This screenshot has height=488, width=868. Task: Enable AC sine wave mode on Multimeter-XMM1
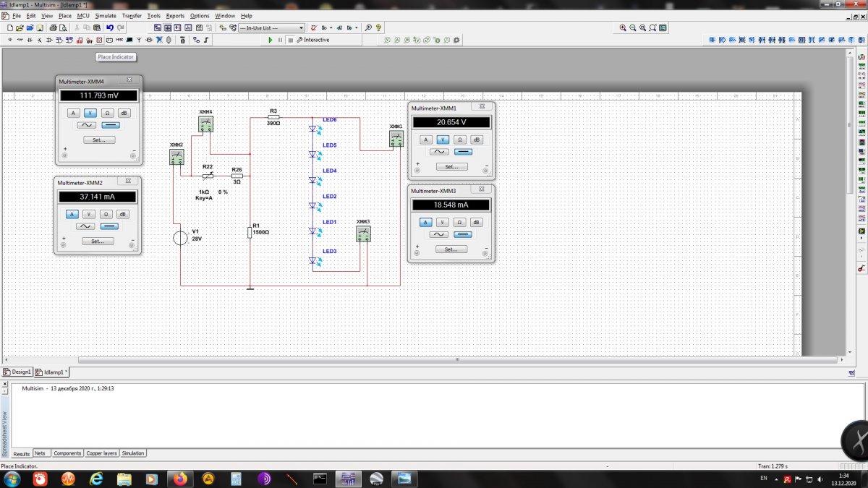438,152
